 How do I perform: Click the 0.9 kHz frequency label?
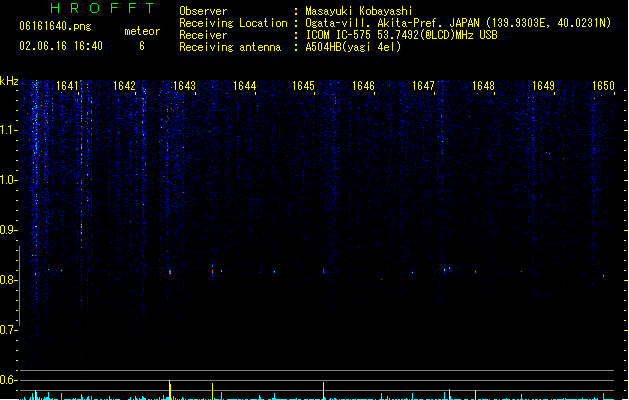coord(8,230)
